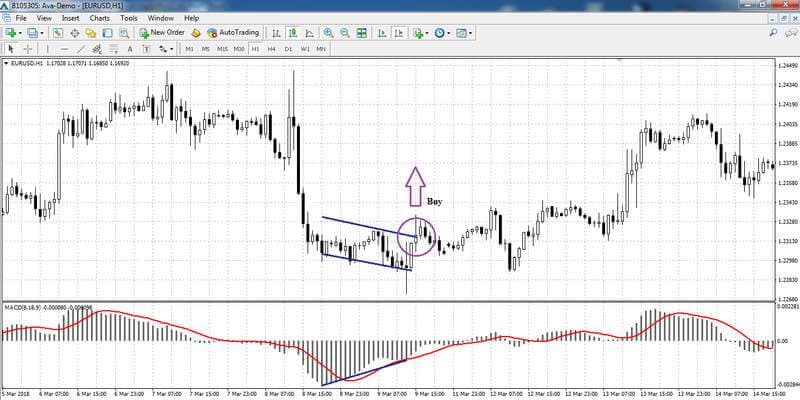Open the Strategy Tester icon

[x=123, y=33]
